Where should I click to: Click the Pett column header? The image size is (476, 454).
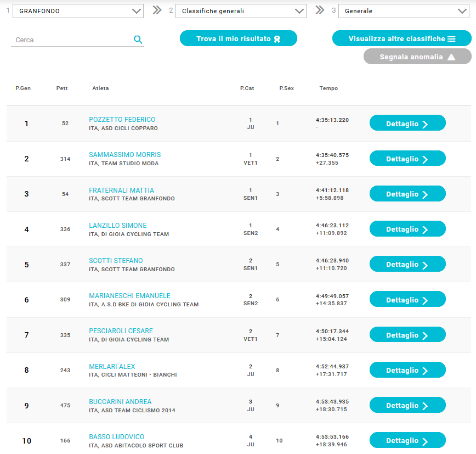tap(62, 88)
